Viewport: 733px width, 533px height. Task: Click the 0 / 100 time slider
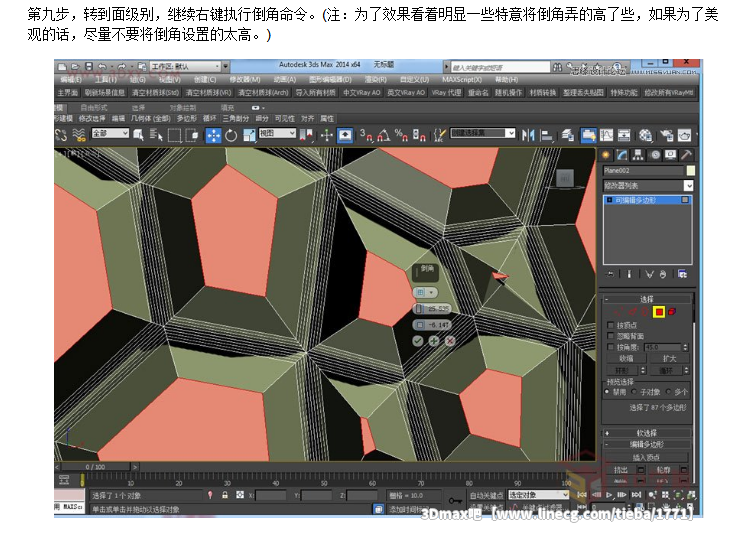pyautogui.click(x=95, y=467)
